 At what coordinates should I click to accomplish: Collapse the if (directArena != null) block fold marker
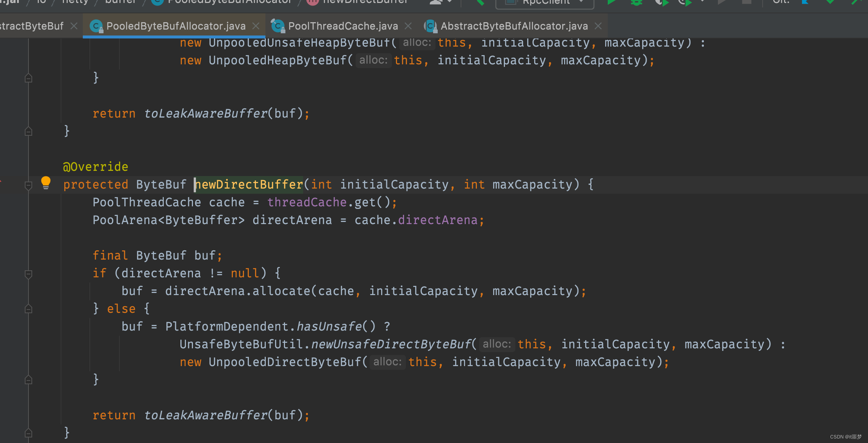28,274
